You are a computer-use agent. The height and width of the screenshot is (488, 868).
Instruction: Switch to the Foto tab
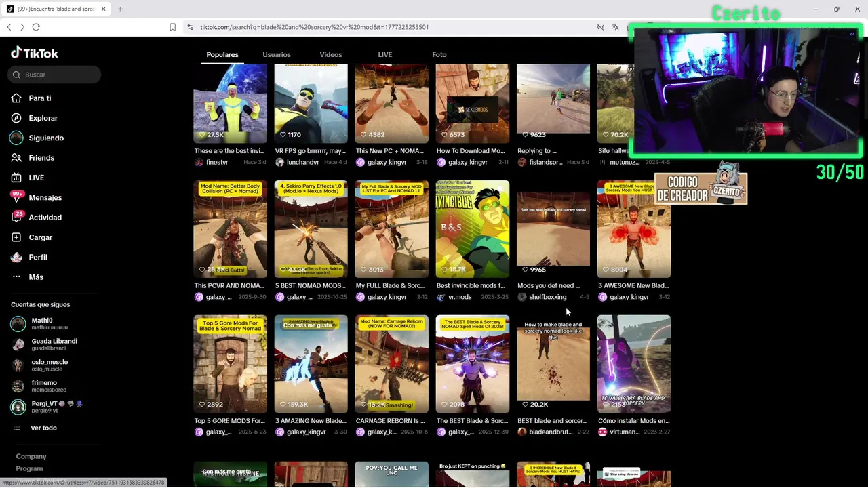pyautogui.click(x=439, y=54)
